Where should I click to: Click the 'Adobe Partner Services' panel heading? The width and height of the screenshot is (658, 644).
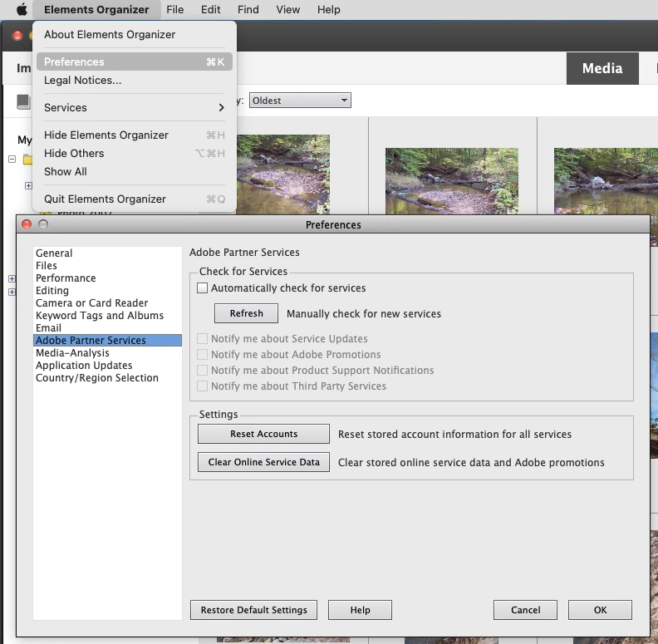click(x=244, y=253)
